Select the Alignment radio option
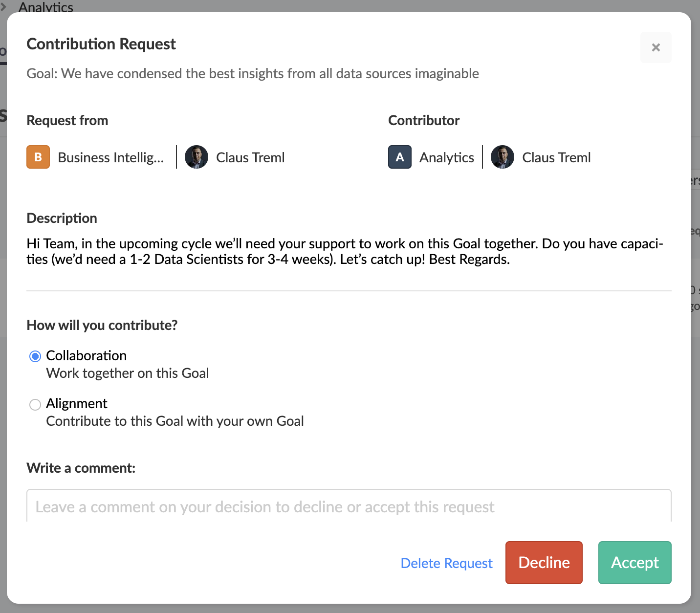 point(35,404)
